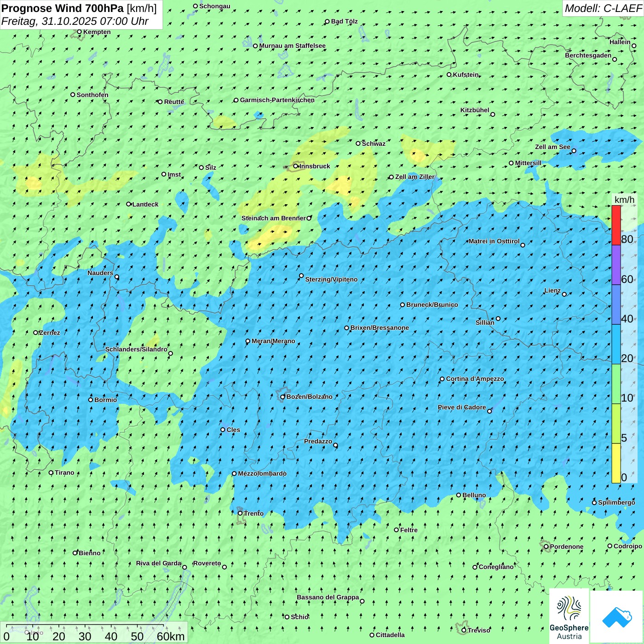
Task: Click the 'Schlanders/Silandro' label
Action: tap(136, 349)
